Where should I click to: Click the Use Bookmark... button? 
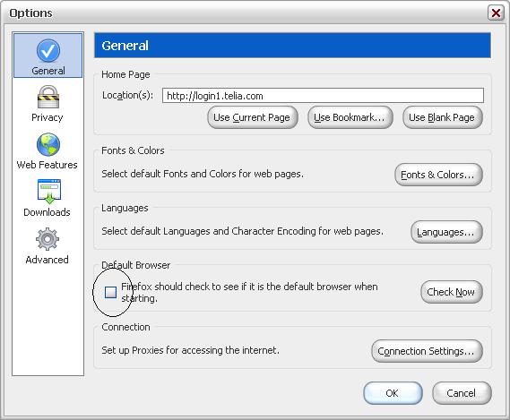(x=350, y=117)
